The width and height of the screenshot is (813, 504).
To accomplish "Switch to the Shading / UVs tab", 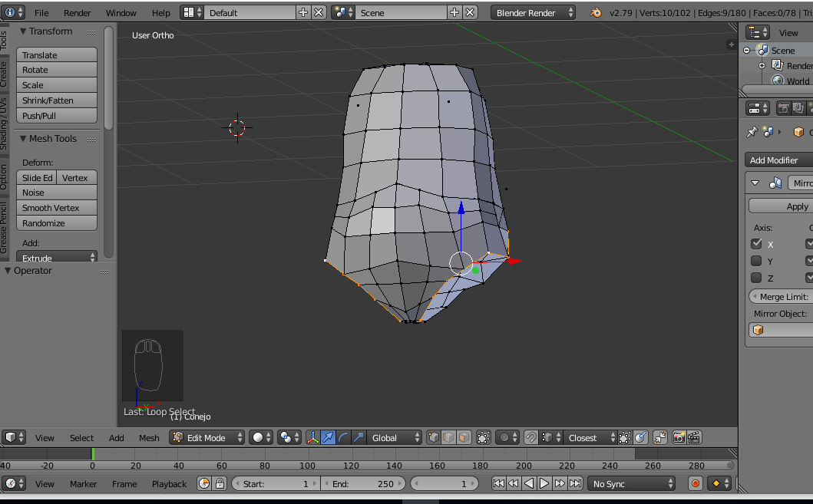I will click(x=4, y=124).
